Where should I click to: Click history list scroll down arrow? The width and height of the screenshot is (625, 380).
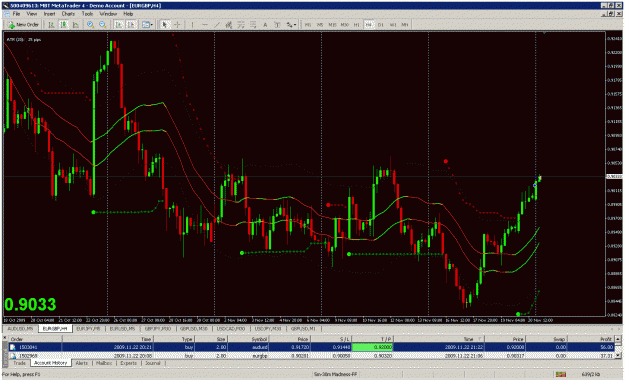pyautogui.click(x=618, y=356)
